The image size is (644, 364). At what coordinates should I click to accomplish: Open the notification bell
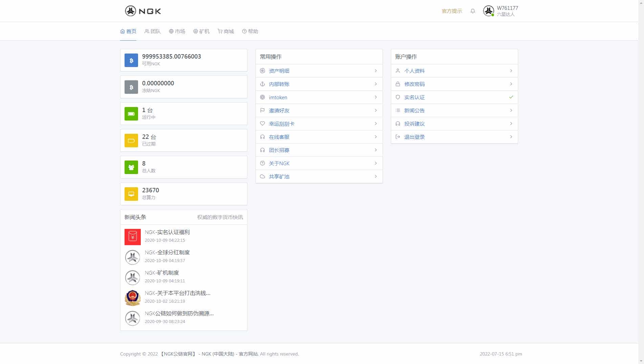pyautogui.click(x=473, y=11)
